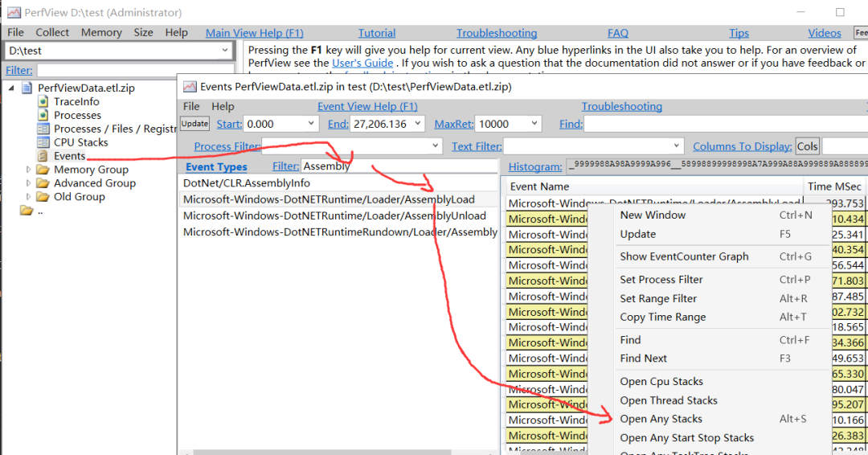The width and height of the screenshot is (868, 455).
Task: Open the User's Guide link
Action: click(362, 63)
